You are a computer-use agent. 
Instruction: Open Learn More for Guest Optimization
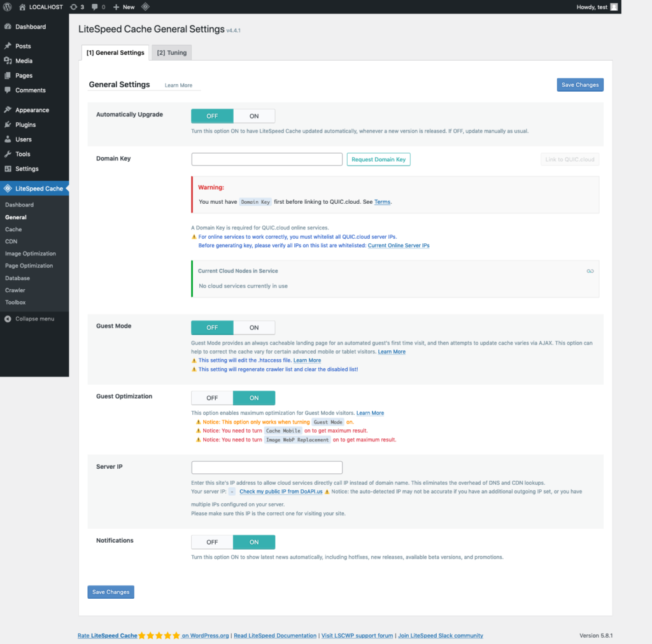(370, 413)
